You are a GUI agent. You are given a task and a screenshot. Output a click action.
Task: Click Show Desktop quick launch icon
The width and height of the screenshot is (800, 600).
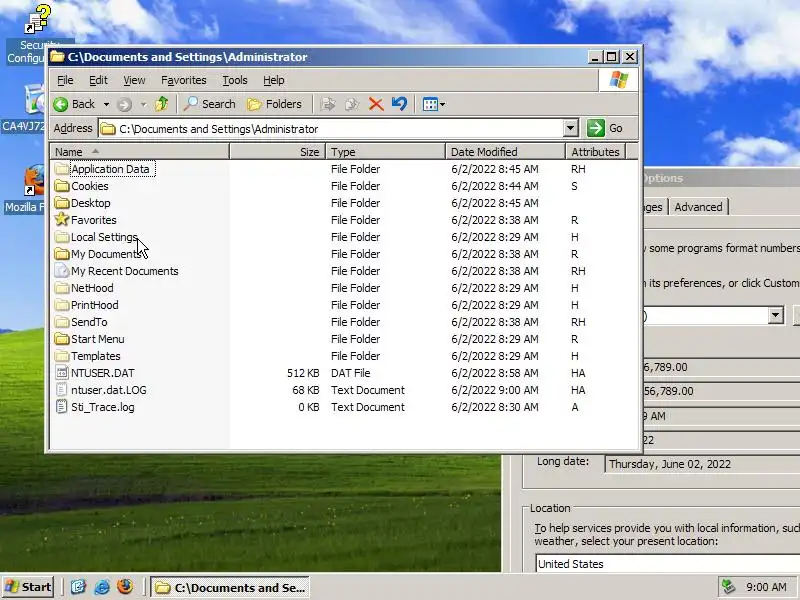click(78, 587)
